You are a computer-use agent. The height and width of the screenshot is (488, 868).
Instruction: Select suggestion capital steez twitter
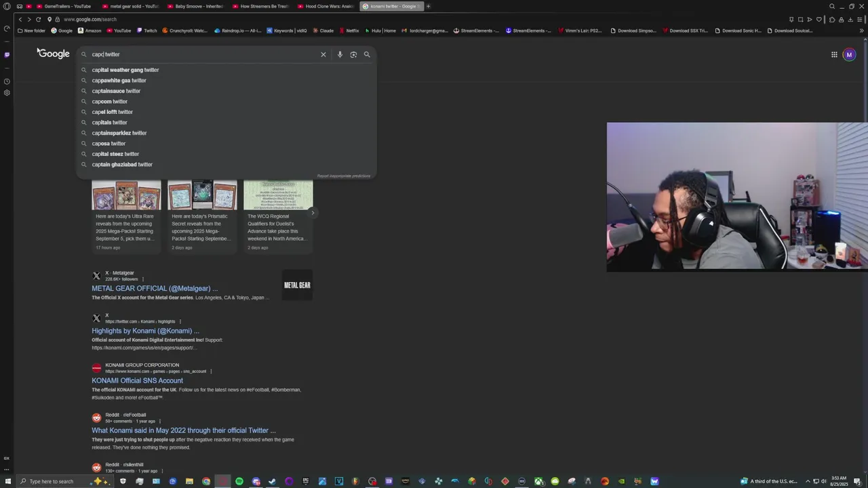[115, 154]
